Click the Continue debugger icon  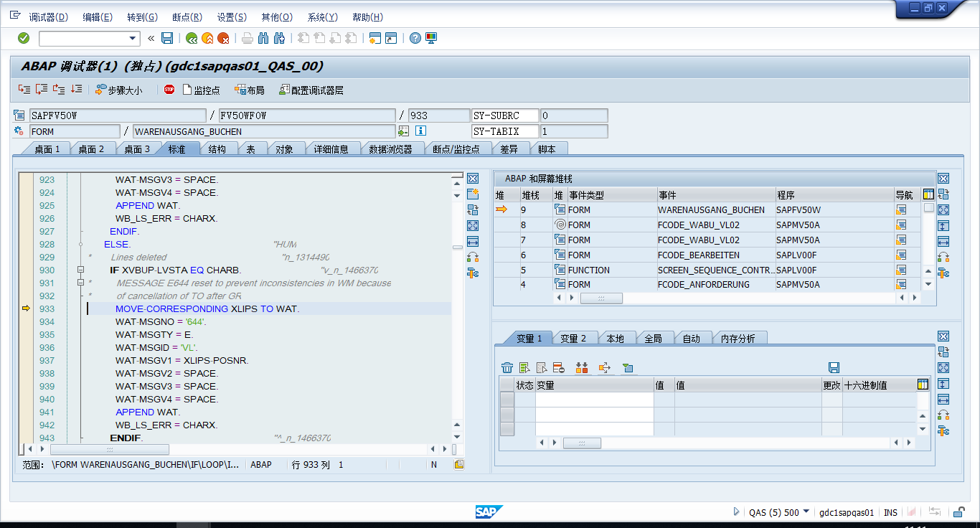pos(76,90)
